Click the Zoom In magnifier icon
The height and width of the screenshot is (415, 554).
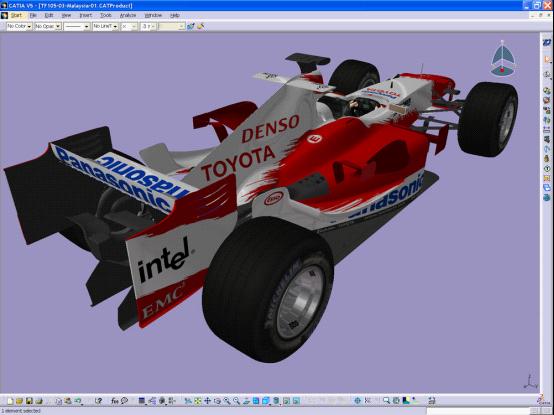click(x=226, y=401)
